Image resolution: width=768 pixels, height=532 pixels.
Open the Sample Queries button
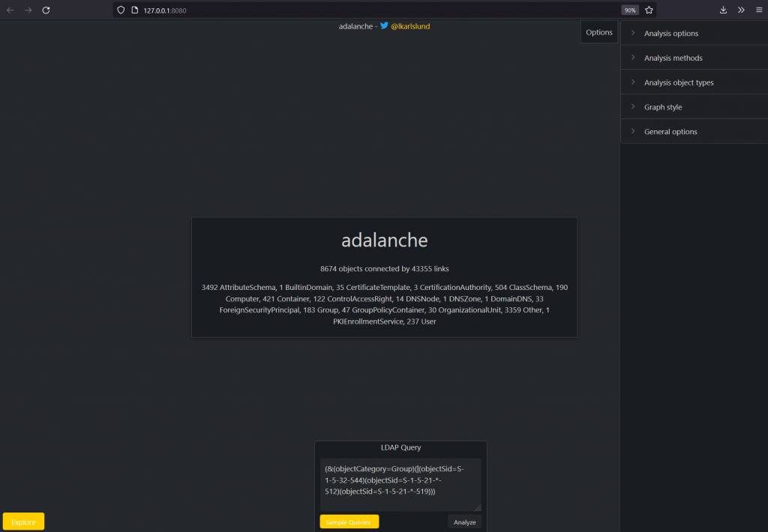tap(349, 522)
